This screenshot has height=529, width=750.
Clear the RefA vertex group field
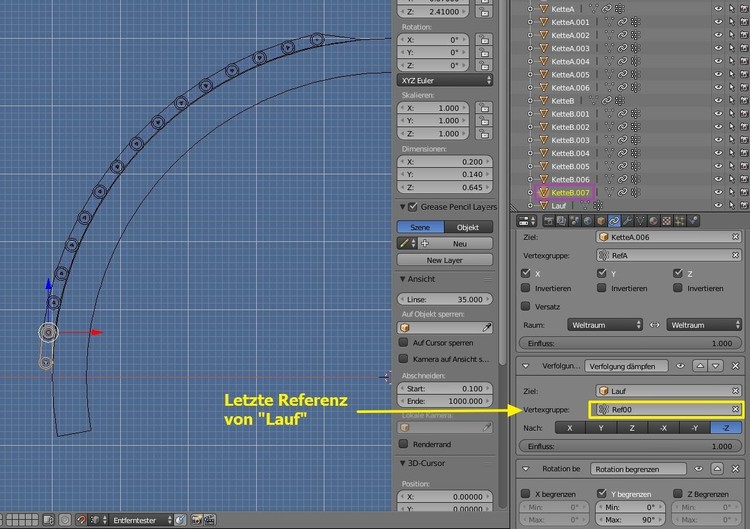coord(736,255)
